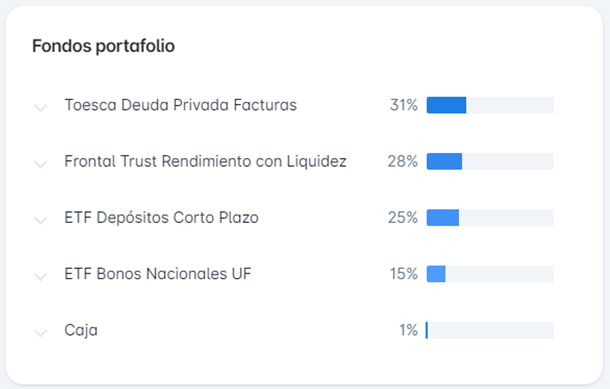Click the 28% allocation bar
Viewport: 610px width, 389px height.
[x=490, y=161]
